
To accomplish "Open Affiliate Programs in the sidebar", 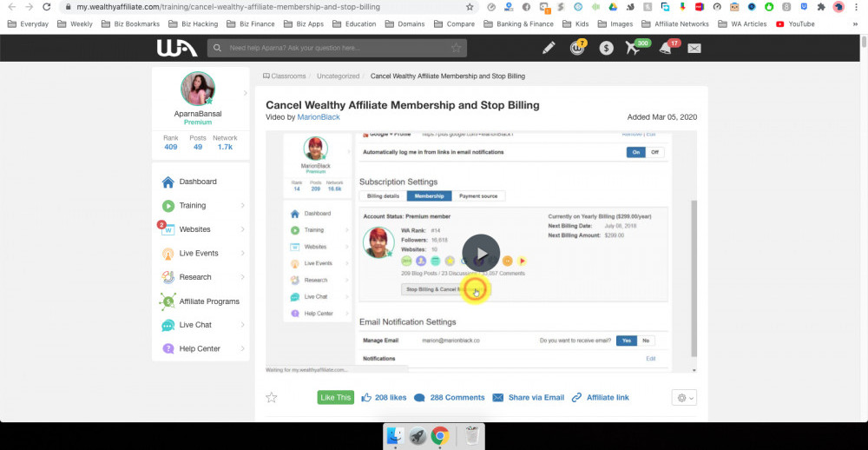I will point(209,301).
